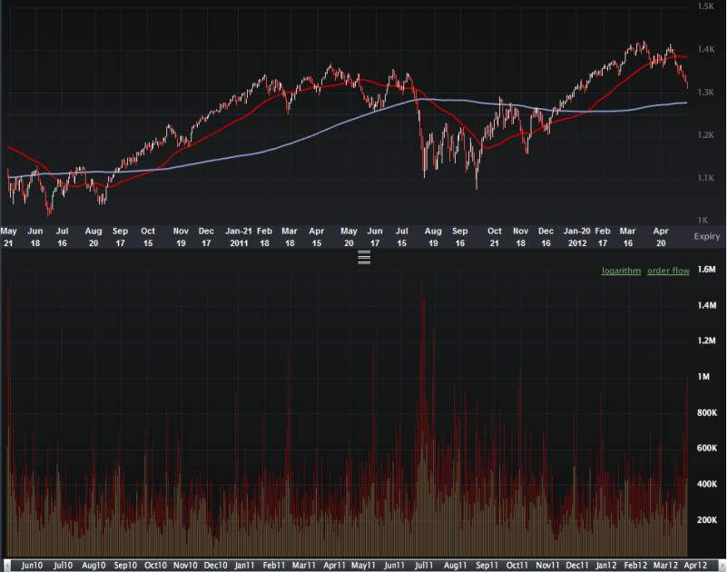Select the 'May 21' expiry date label

pyautogui.click(x=8, y=237)
